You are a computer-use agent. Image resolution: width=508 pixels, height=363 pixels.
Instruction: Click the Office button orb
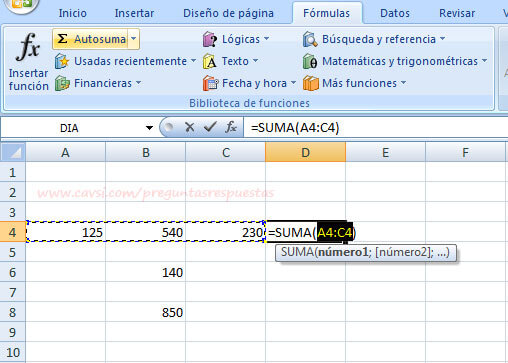point(22,5)
